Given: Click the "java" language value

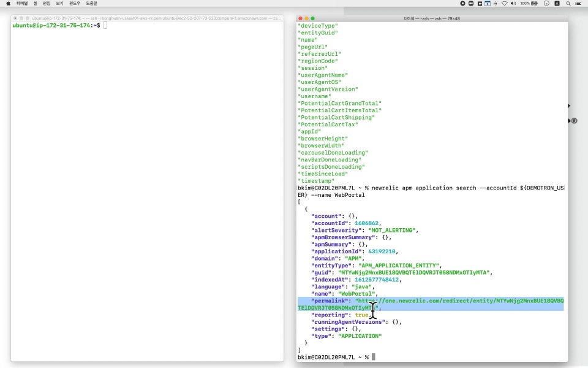Looking at the screenshot, I should point(361,286).
